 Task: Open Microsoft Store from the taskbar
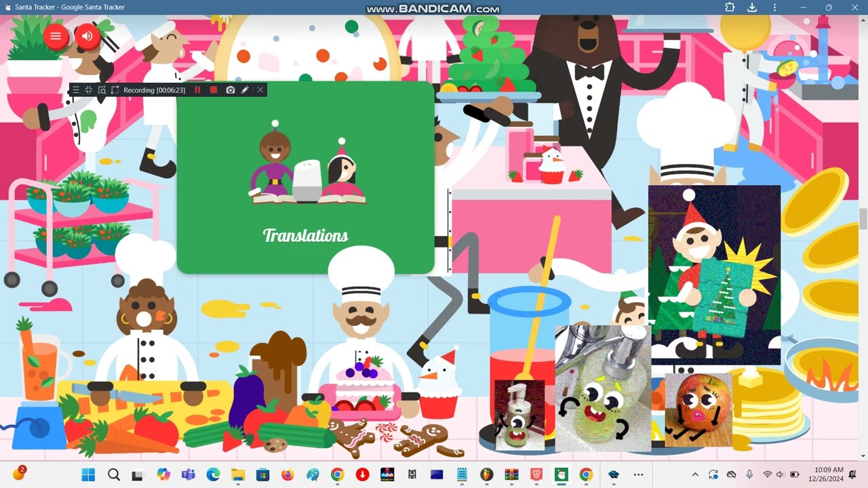pos(263,474)
